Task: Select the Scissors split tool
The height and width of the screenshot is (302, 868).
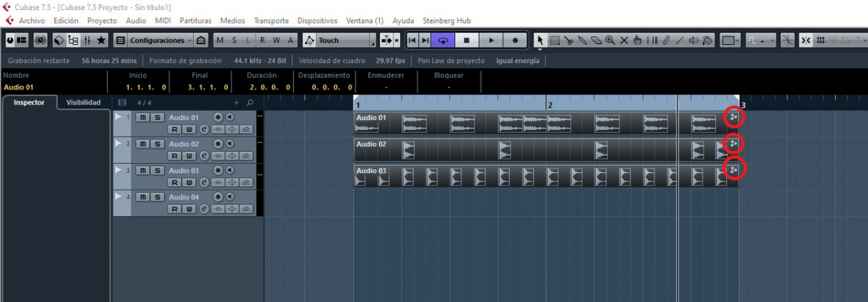Action: tap(569, 40)
